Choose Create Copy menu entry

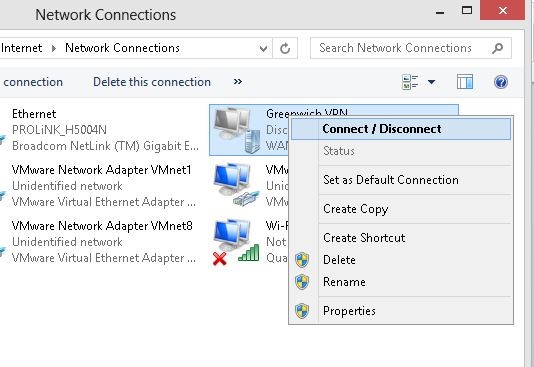pyautogui.click(x=401, y=209)
